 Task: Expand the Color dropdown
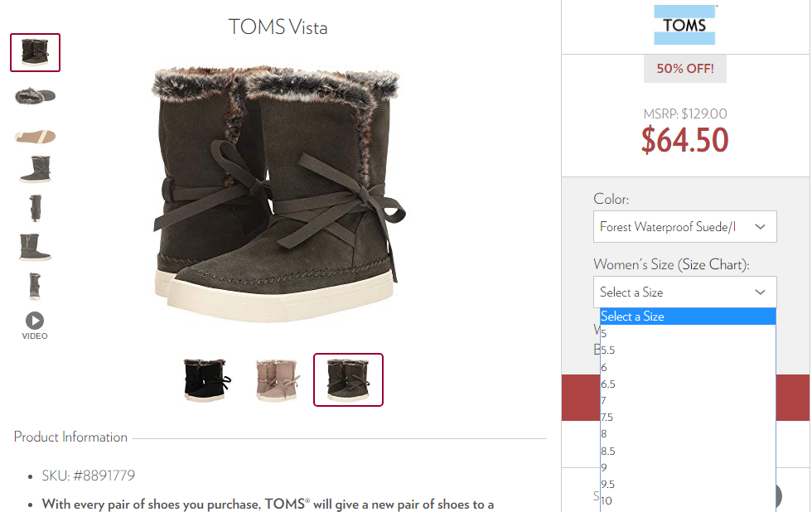(x=684, y=227)
